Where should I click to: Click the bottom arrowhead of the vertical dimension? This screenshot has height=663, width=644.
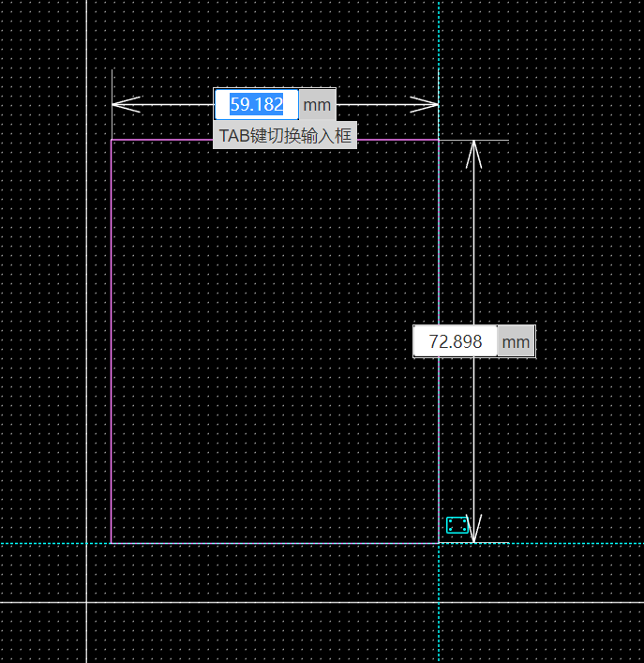[x=474, y=530]
